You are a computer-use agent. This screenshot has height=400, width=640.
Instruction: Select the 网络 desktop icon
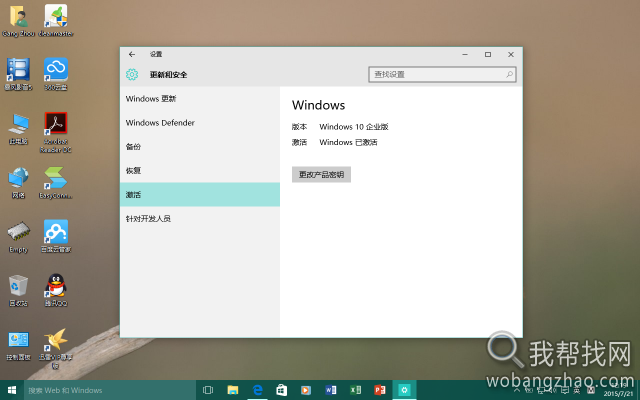tap(18, 183)
